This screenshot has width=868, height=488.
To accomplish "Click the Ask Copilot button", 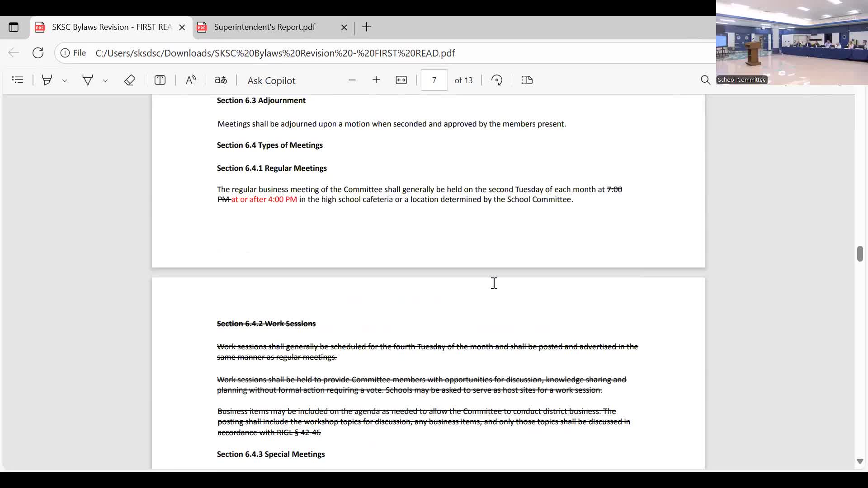I will click(271, 80).
